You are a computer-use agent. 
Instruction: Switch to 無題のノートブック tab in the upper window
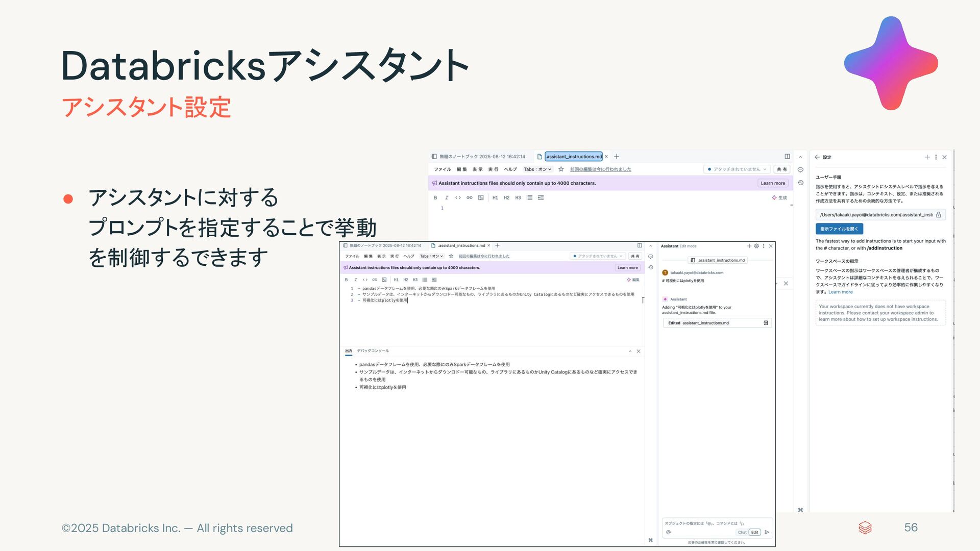coord(478,157)
